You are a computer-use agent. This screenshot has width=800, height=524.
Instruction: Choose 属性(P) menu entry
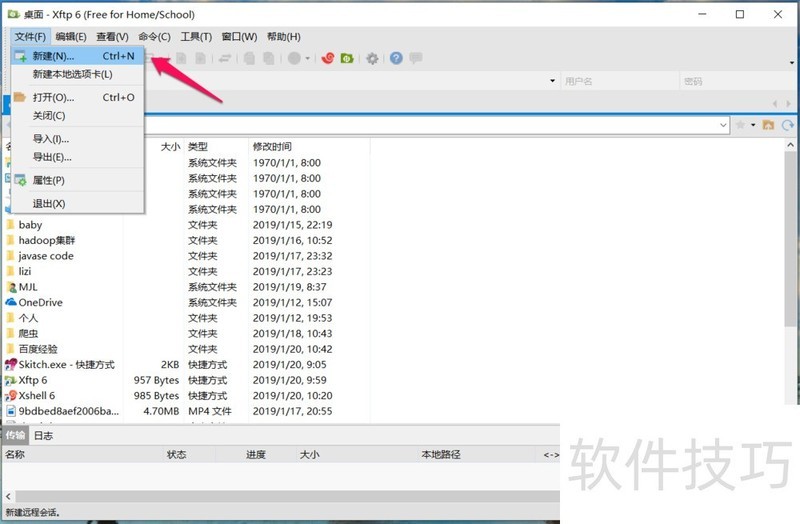(x=77, y=180)
